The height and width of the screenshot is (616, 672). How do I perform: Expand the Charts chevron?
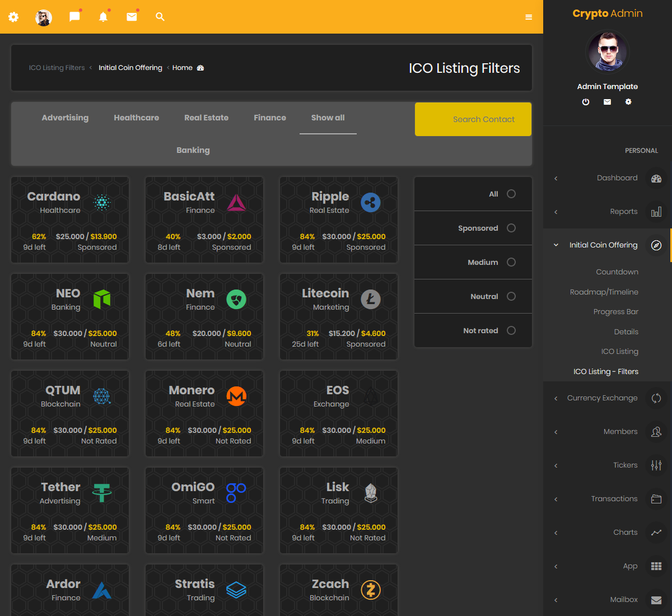coord(556,533)
